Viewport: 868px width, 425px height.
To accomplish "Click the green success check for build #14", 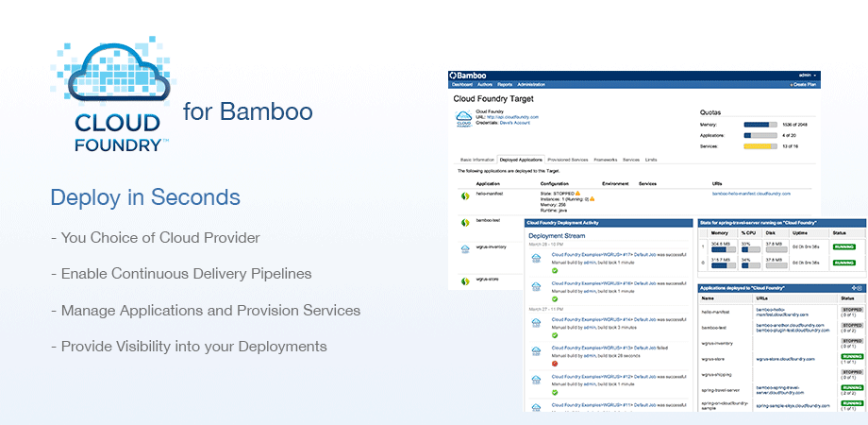I will click(x=555, y=335).
